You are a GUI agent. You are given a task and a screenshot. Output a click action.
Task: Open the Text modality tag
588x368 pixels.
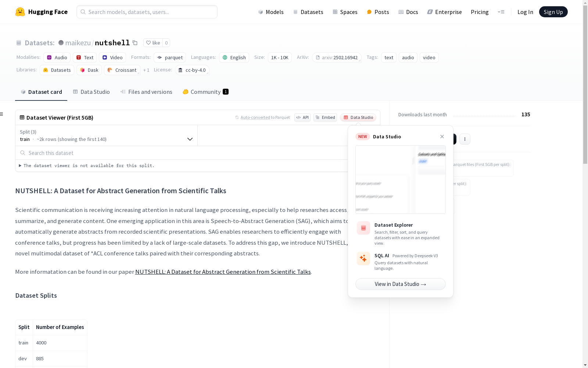pos(85,57)
